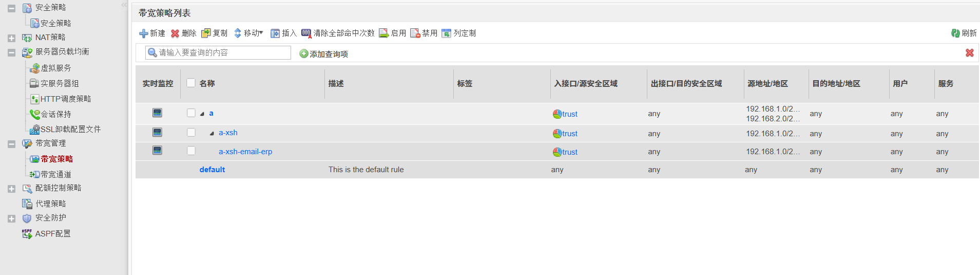
Task: Open the real-time monitor for policy a
Action: tap(158, 113)
